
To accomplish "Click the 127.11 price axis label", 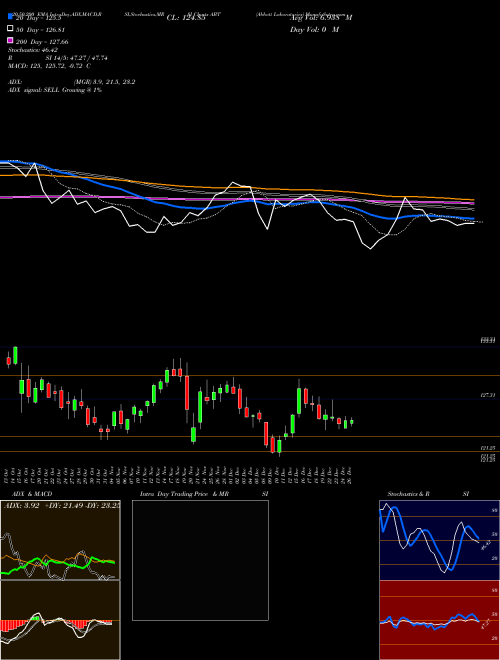I will (488, 395).
